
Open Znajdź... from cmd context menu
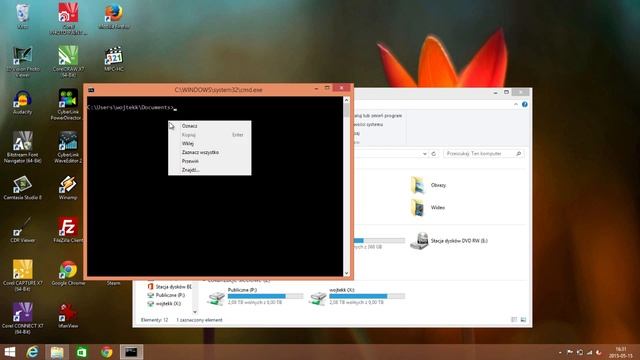tap(209, 170)
